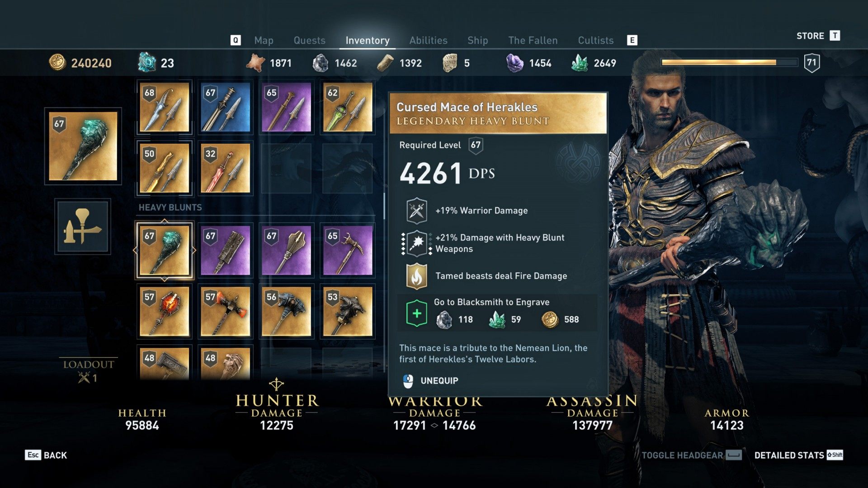Toggle headgear visibility

coord(692,455)
